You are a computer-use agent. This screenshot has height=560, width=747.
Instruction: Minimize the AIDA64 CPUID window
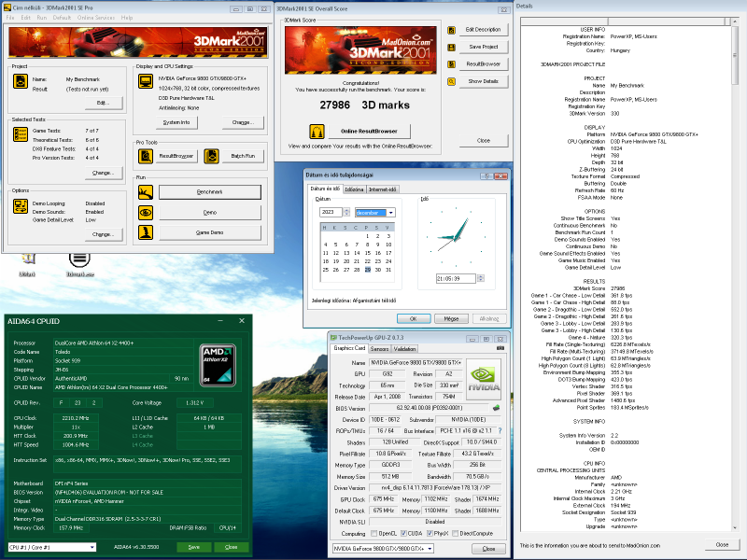click(221, 321)
